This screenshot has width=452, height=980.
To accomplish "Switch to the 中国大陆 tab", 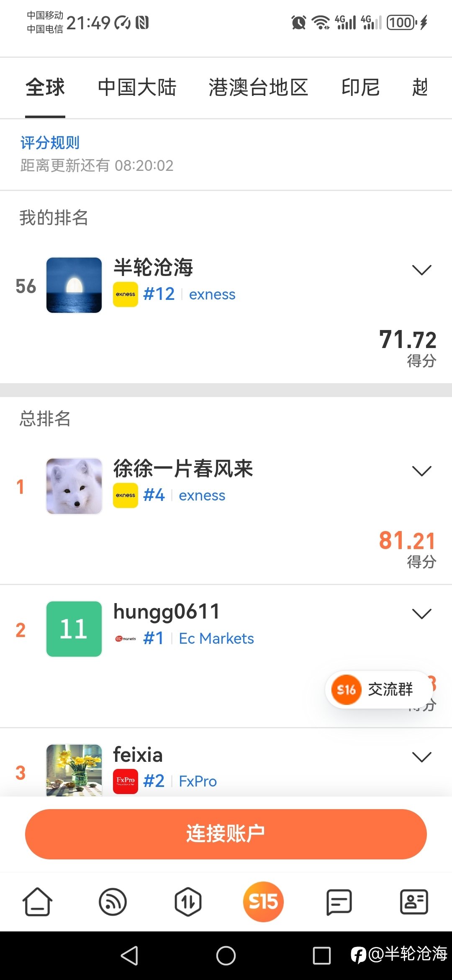I will [137, 88].
